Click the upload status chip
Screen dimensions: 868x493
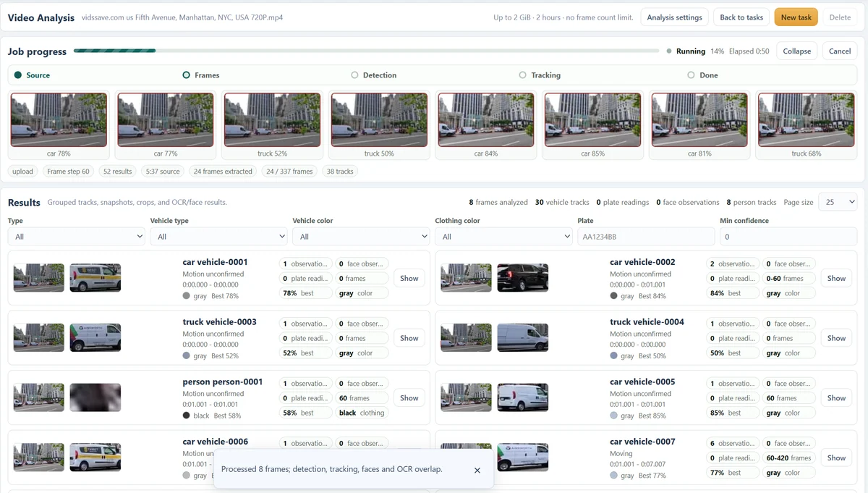(x=23, y=172)
